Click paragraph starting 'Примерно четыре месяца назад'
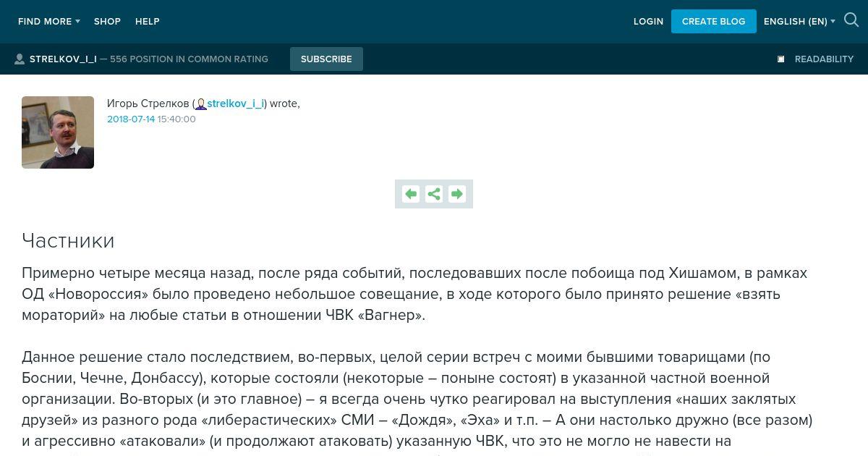 (x=414, y=294)
